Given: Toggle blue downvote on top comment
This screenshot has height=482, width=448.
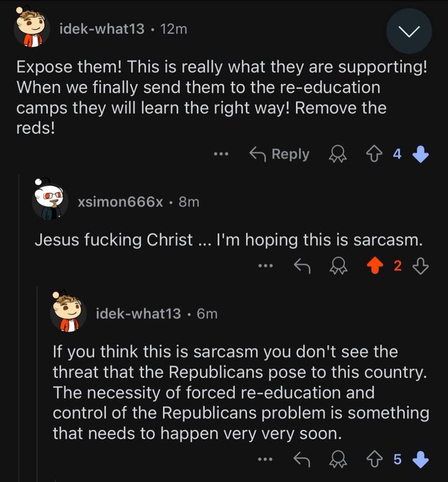Looking at the screenshot, I should click(x=420, y=154).
